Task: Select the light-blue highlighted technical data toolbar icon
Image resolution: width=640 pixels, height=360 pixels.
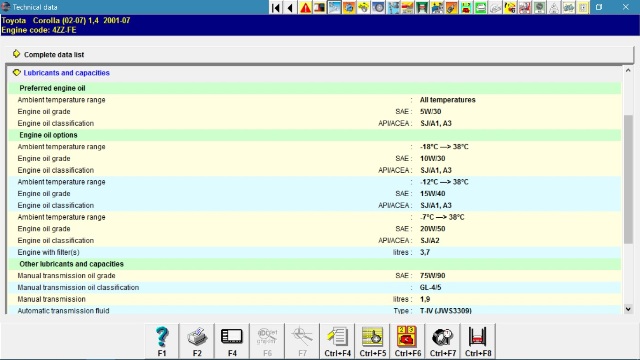Action: coord(334,7)
